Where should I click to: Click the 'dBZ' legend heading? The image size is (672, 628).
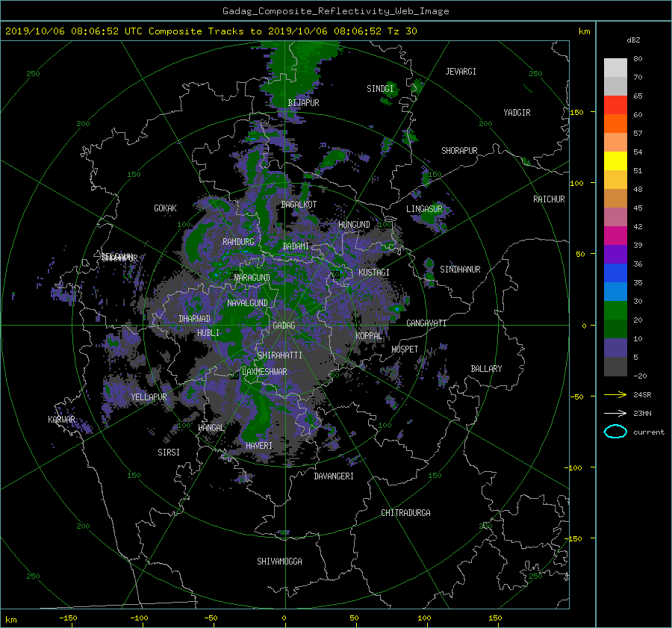tap(633, 40)
